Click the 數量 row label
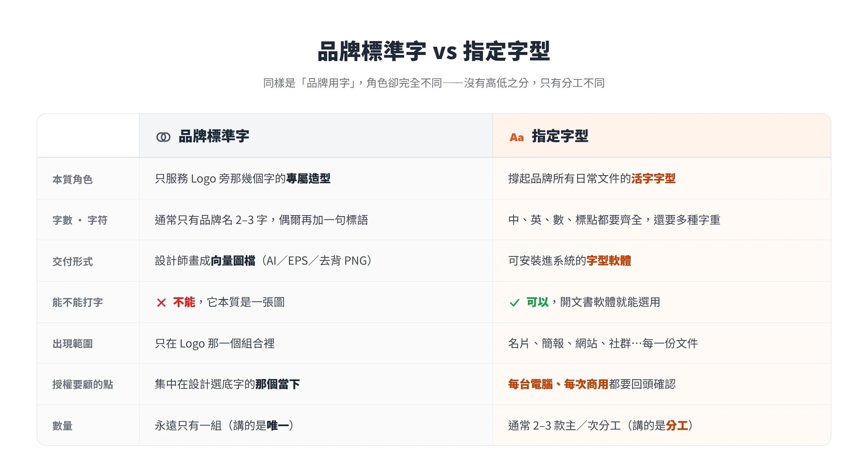This screenshot has width=868, height=454. pyautogui.click(x=62, y=426)
